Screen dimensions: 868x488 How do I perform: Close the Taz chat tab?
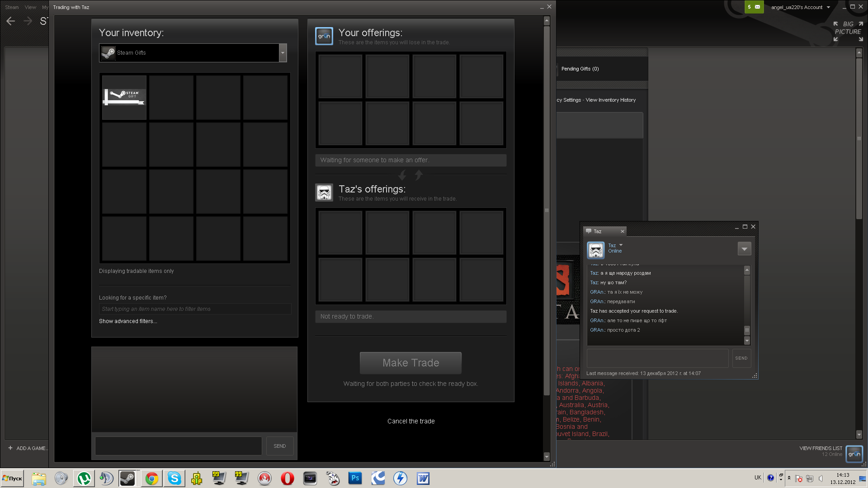(x=623, y=231)
